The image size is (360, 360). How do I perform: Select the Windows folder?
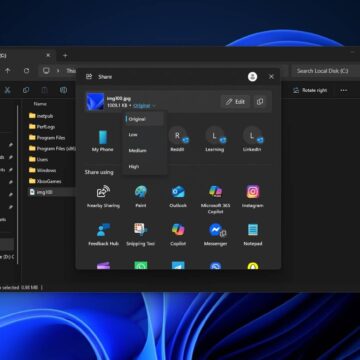(x=42, y=170)
